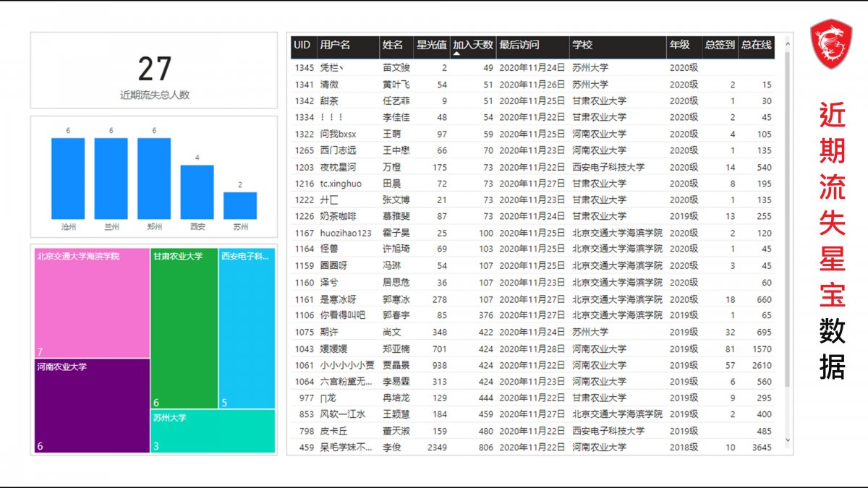Select teal 苏州大学 treemap tile
The width and height of the screenshot is (868, 488).
click(213, 431)
